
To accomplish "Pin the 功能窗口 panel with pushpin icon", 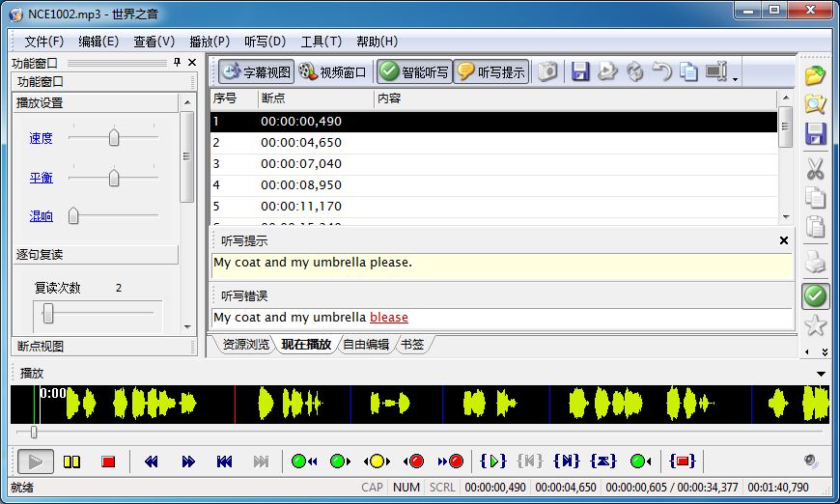I will click(177, 62).
